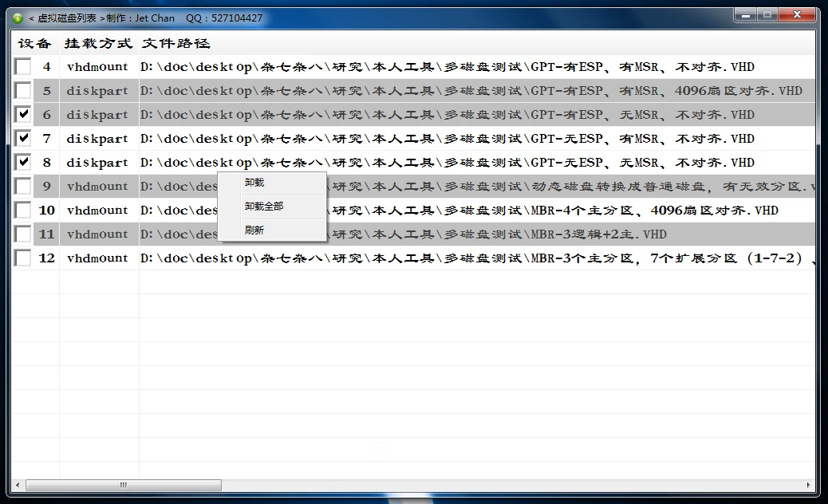Click the 文件路径 column header

(175, 43)
